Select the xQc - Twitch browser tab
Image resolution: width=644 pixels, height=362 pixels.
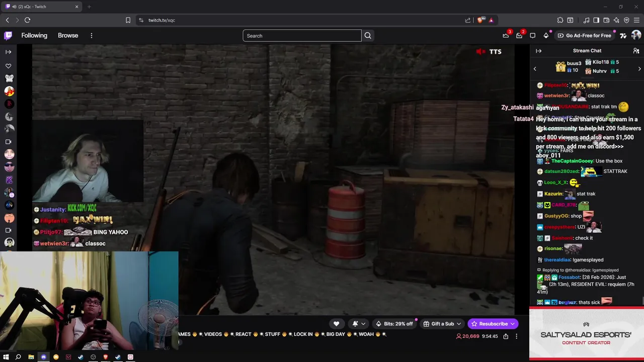pyautogui.click(x=42, y=7)
